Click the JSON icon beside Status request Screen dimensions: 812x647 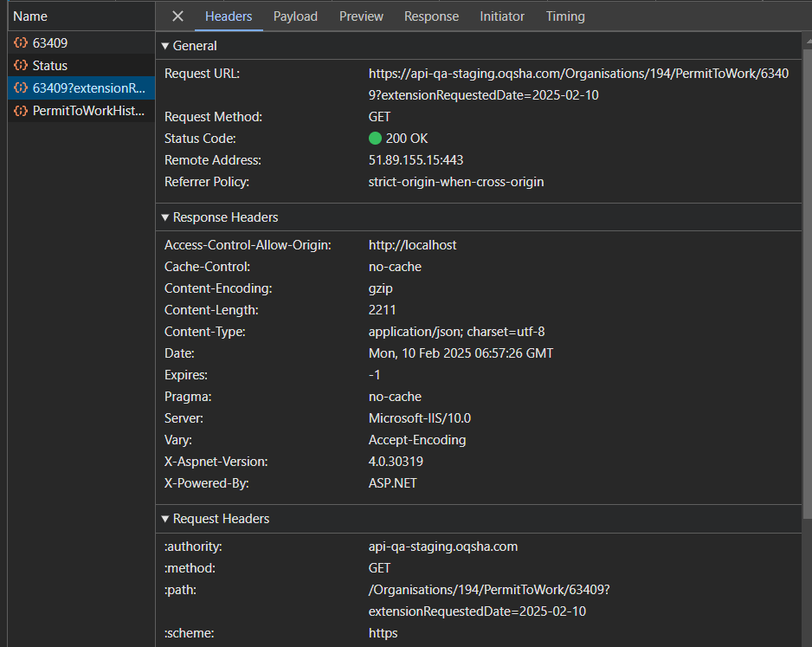[20, 65]
